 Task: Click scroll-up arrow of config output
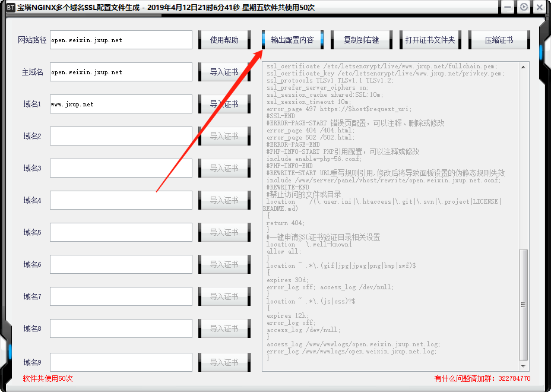pos(523,67)
